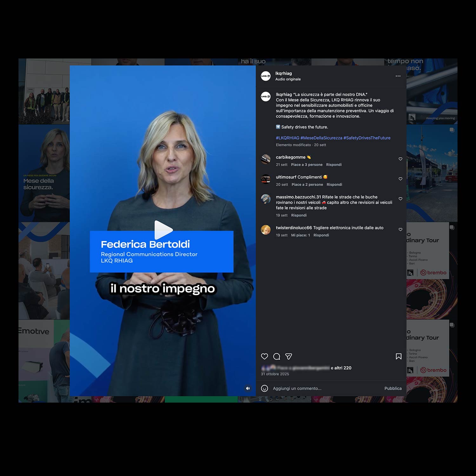Open the post's three-dot options menu

click(x=398, y=76)
